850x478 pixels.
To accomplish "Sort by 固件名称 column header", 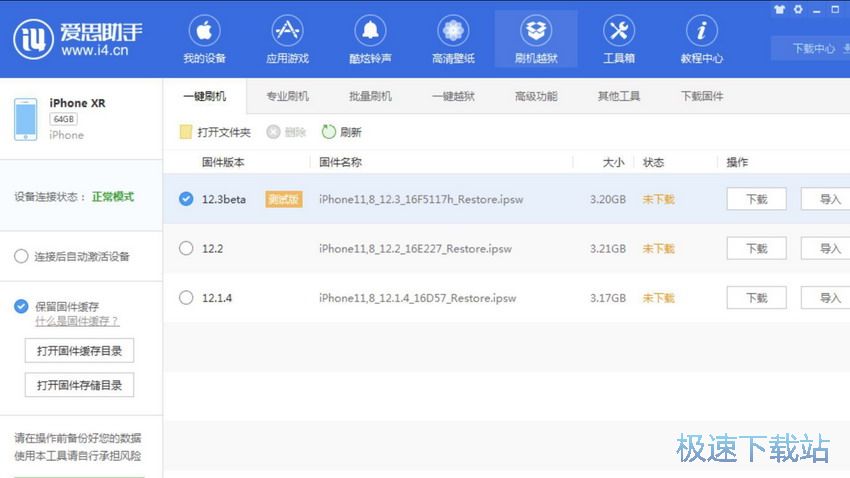I will [x=340, y=162].
